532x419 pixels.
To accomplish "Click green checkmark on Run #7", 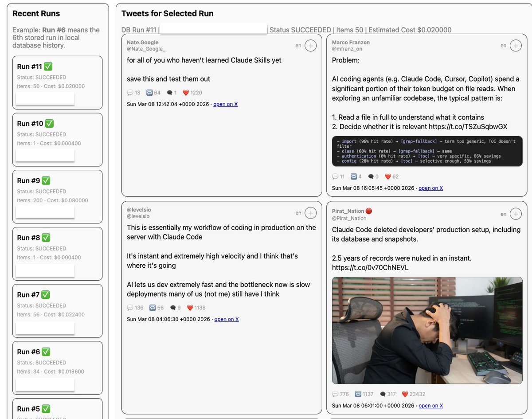I will point(46,294).
